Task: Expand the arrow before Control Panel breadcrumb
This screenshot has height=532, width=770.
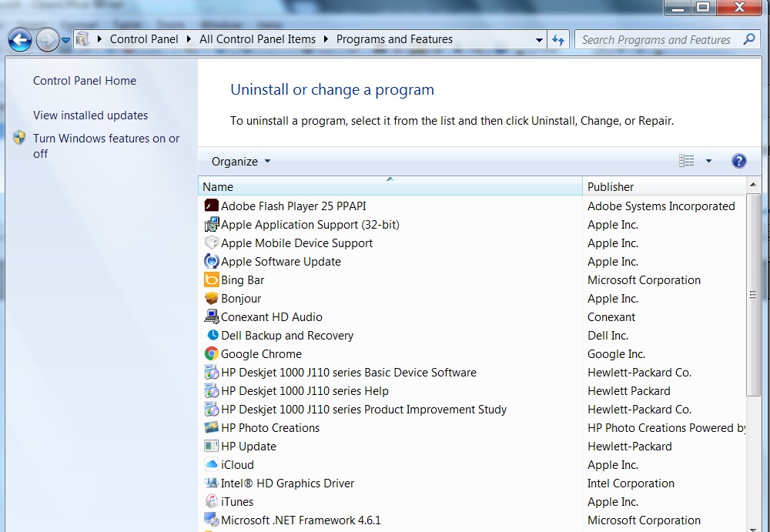Action: (99, 39)
